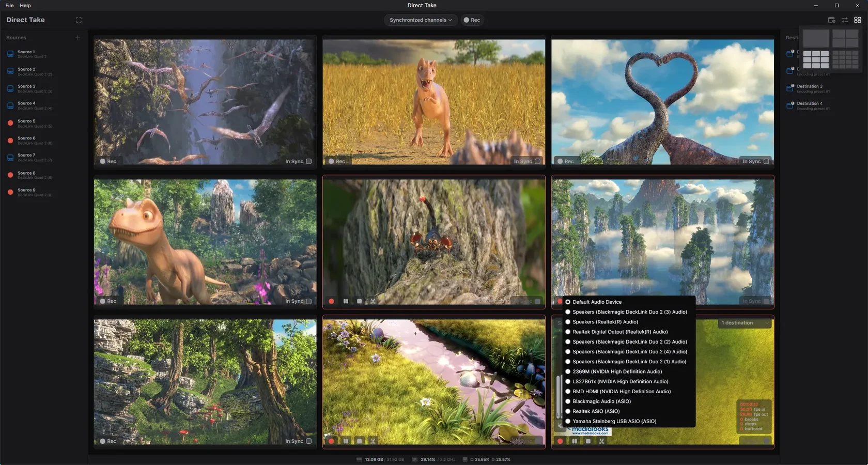Pause recording on the scorpion rock preview
Viewport: 868px width, 465px height.
click(346, 301)
